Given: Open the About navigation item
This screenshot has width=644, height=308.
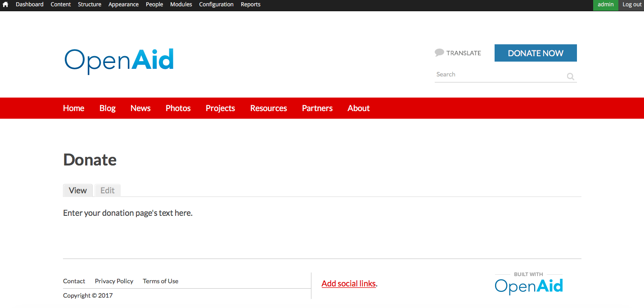Looking at the screenshot, I should [359, 108].
